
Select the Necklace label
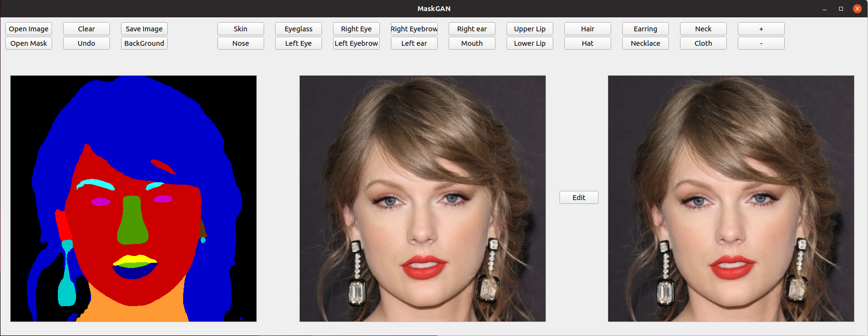point(645,43)
